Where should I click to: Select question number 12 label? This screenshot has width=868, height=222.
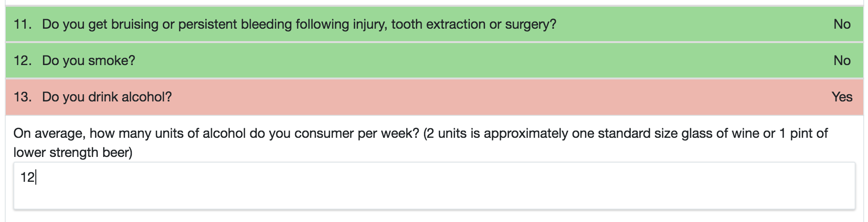tap(22, 60)
